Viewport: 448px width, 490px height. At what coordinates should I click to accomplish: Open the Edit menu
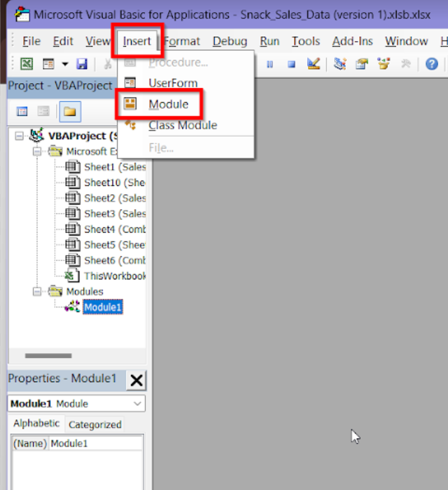click(x=63, y=41)
